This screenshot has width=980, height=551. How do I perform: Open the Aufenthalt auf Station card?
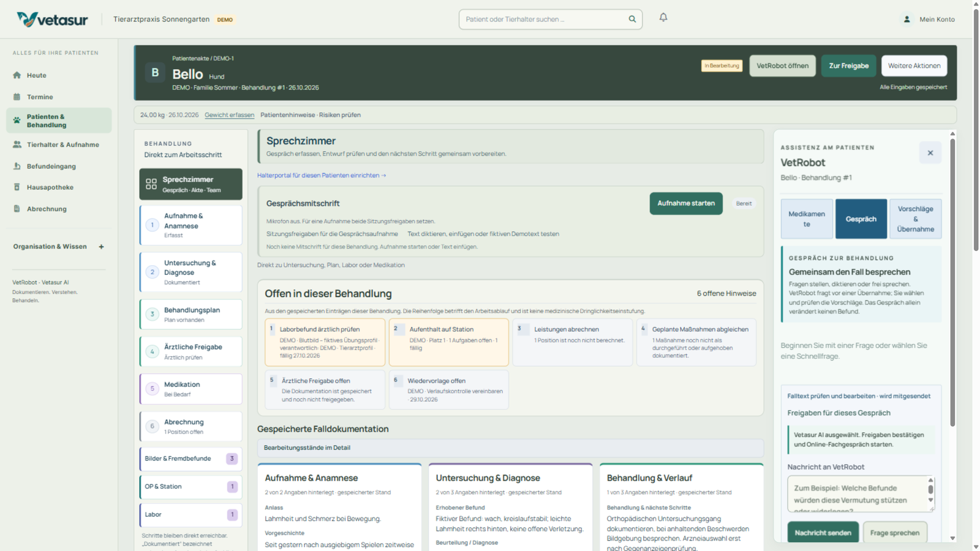(449, 342)
